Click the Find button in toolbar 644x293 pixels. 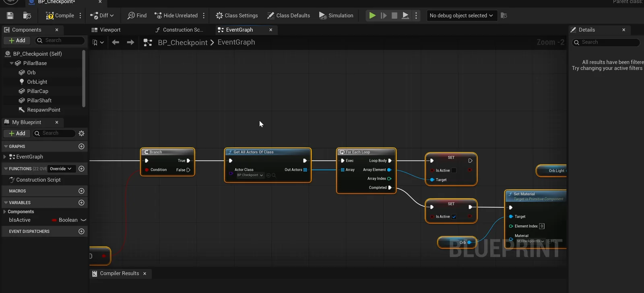[137, 16]
